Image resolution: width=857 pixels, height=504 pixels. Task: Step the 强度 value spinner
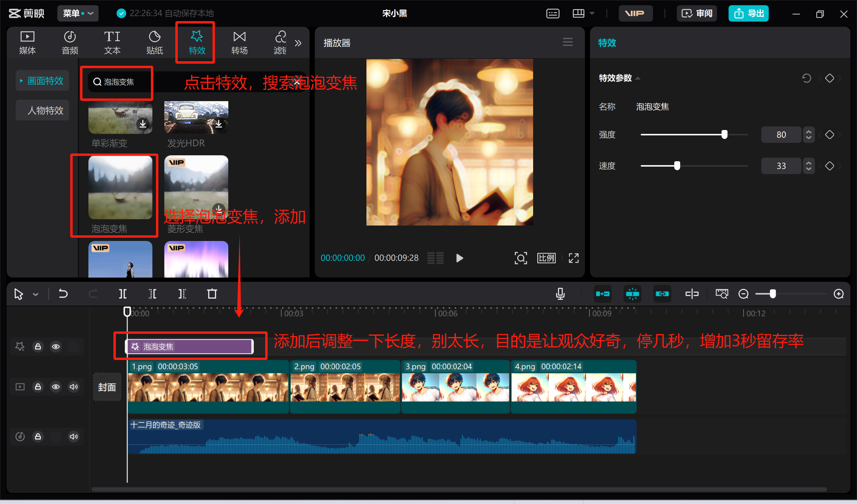pyautogui.click(x=808, y=134)
